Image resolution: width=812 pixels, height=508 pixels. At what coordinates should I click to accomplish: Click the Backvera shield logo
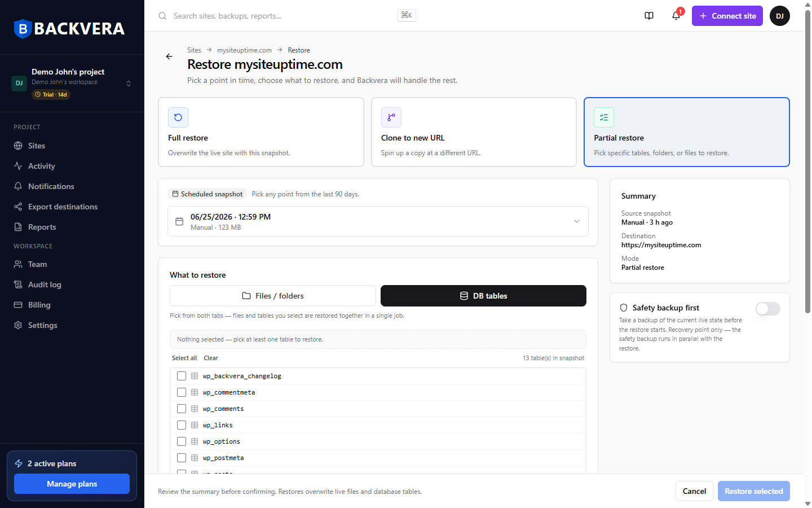23,29
